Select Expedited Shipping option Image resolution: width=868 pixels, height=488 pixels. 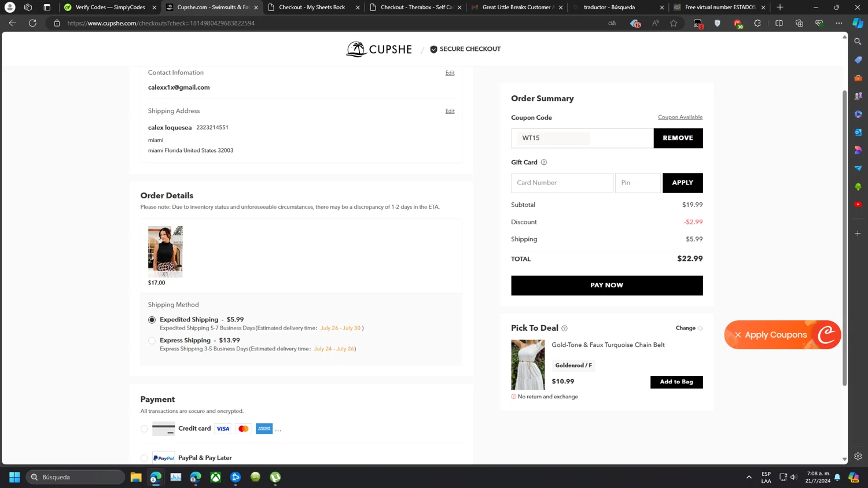point(152,320)
